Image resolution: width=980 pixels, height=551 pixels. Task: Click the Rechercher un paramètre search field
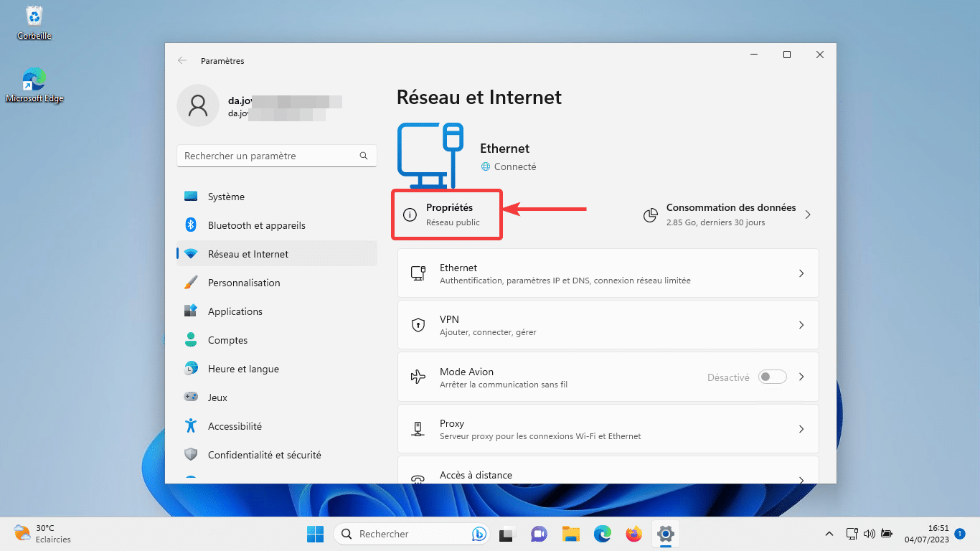[276, 156]
